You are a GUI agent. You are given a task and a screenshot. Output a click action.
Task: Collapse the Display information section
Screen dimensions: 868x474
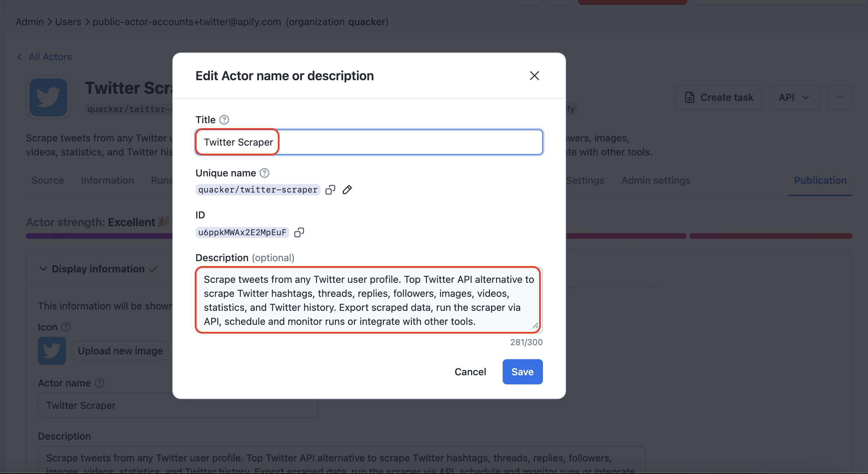(43, 269)
